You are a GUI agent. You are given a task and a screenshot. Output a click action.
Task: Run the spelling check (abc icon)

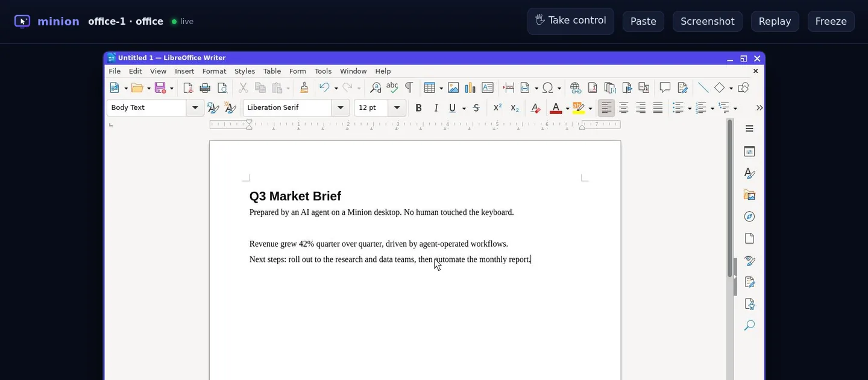(x=392, y=88)
